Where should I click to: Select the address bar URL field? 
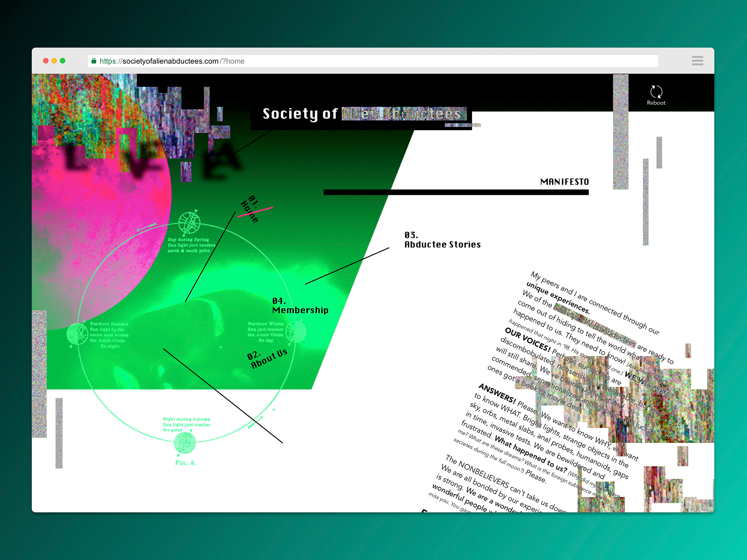[x=373, y=61]
